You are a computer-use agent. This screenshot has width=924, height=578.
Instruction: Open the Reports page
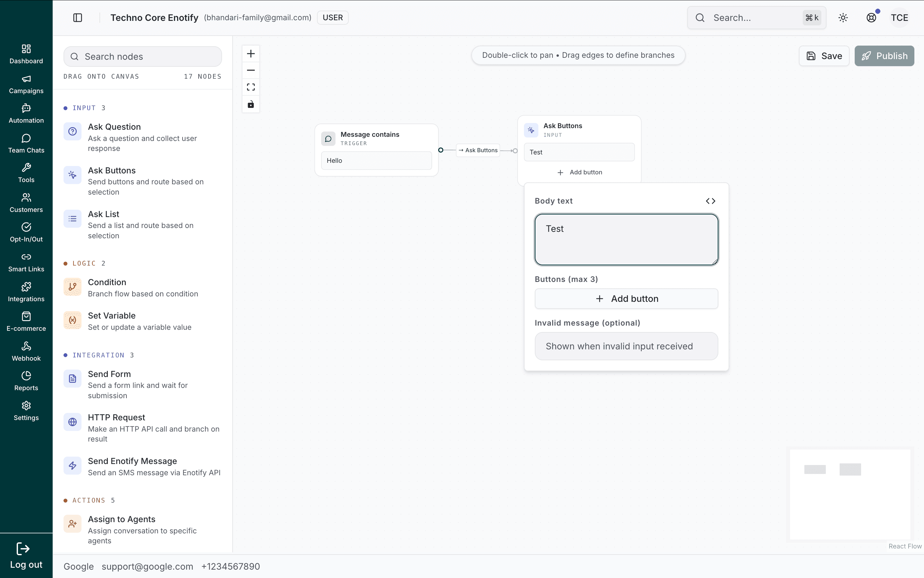(x=26, y=381)
